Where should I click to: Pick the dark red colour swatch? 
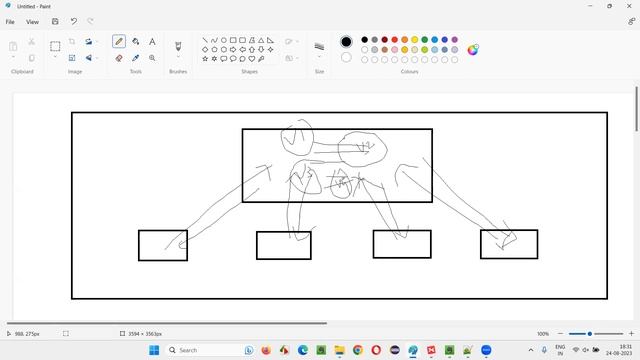[x=384, y=40]
